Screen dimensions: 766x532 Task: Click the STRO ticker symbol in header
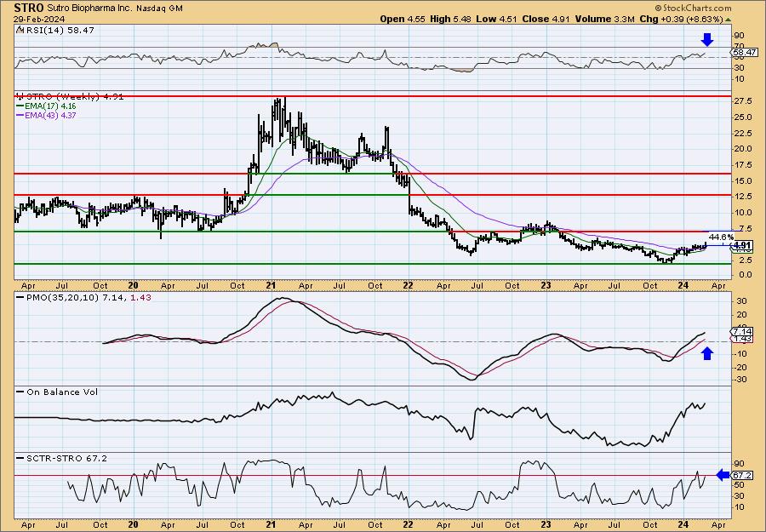coord(29,8)
